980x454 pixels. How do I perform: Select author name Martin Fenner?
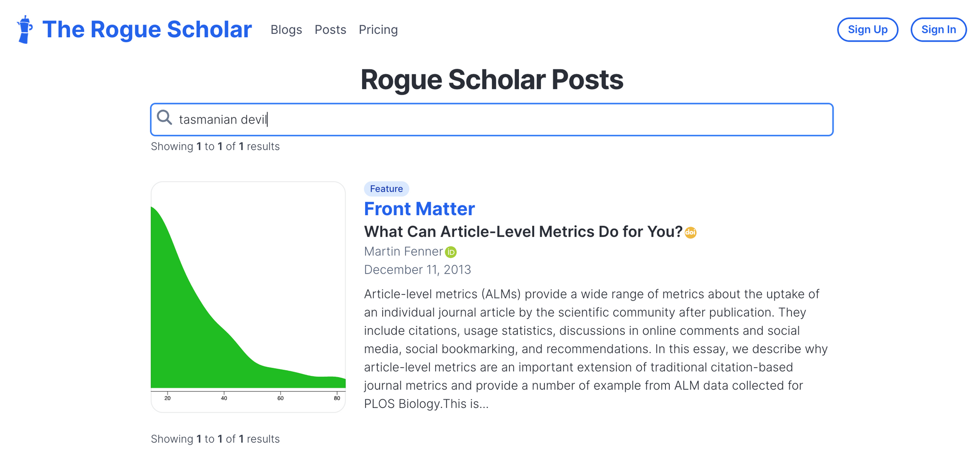pyautogui.click(x=403, y=252)
